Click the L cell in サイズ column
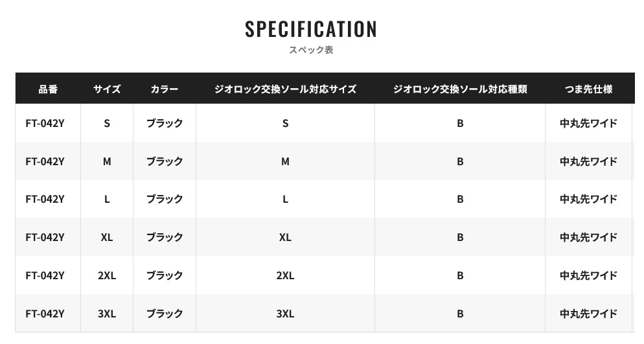Screen dimensions: 644x344 pyautogui.click(x=107, y=199)
